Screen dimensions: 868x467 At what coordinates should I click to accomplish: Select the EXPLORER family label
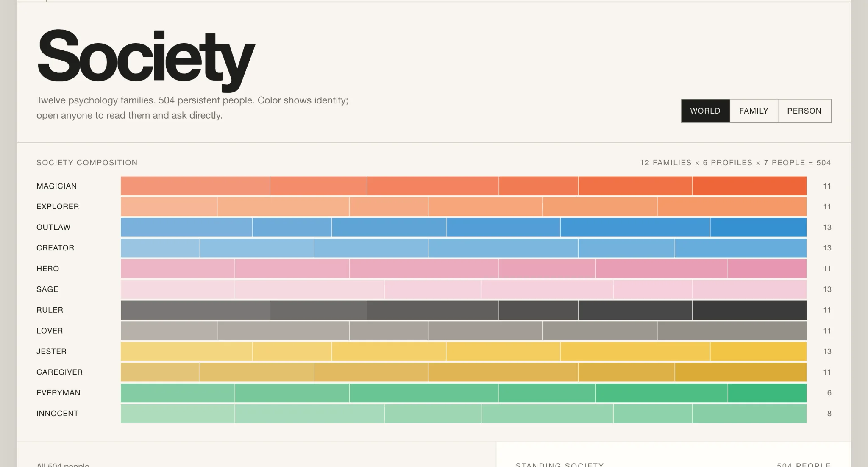point(58,206)
